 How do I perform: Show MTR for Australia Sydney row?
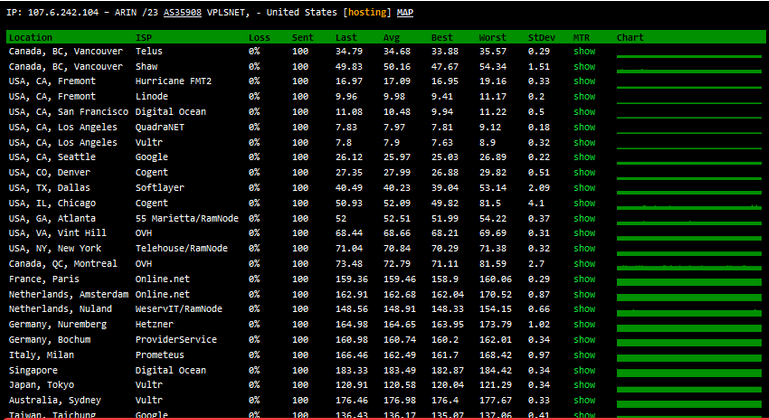click(x=584, y=400)
